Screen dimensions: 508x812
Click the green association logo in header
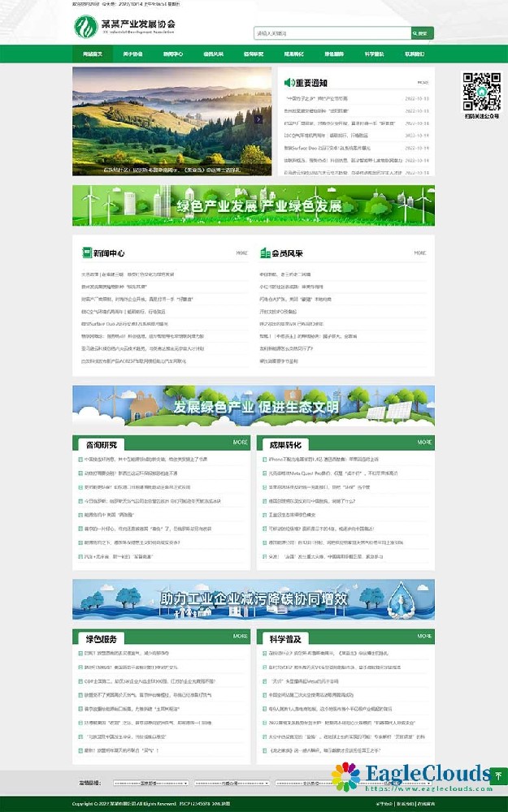(85, 28)
